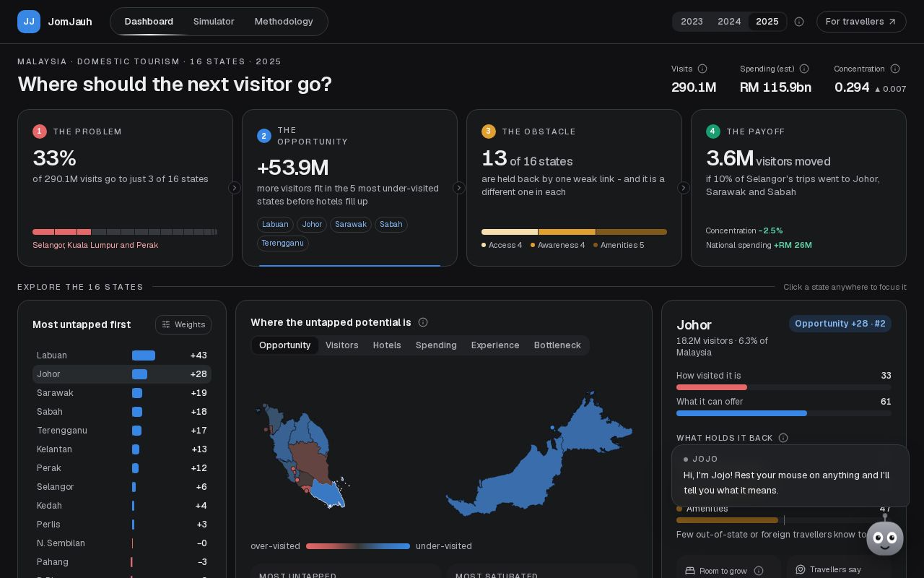Click arrow between Opportunity and Obstacle cards
Screen dimensions: 924x578
tap(459, 188)
